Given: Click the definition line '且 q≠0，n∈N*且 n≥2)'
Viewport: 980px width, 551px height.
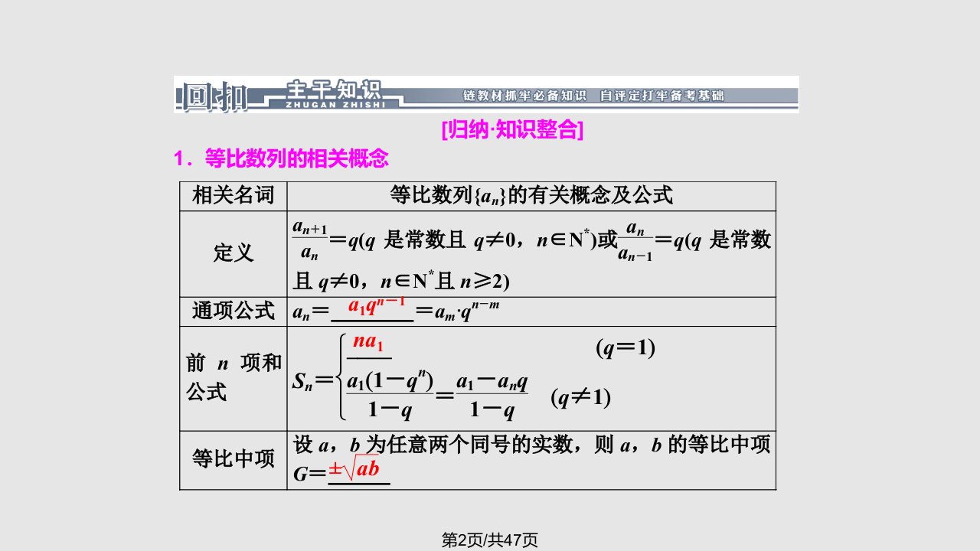Looking at the screenshot, I should (401, 282).
